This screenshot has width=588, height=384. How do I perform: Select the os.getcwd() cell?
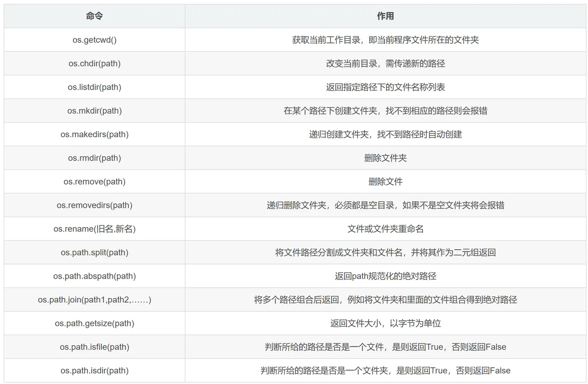pos(94,40)
